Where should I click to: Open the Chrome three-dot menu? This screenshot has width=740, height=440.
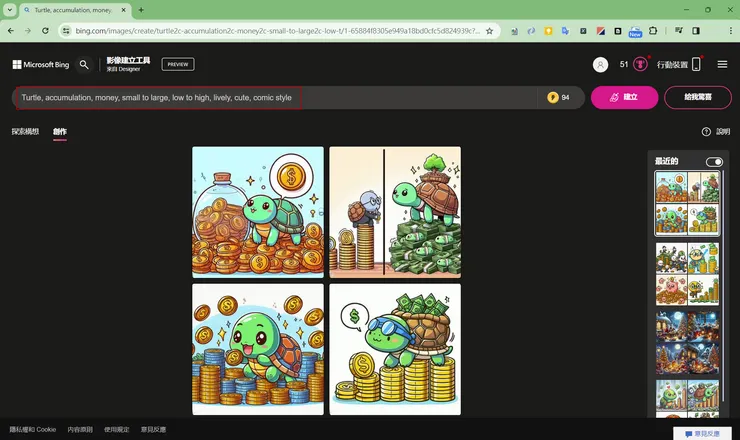point(731,31)
